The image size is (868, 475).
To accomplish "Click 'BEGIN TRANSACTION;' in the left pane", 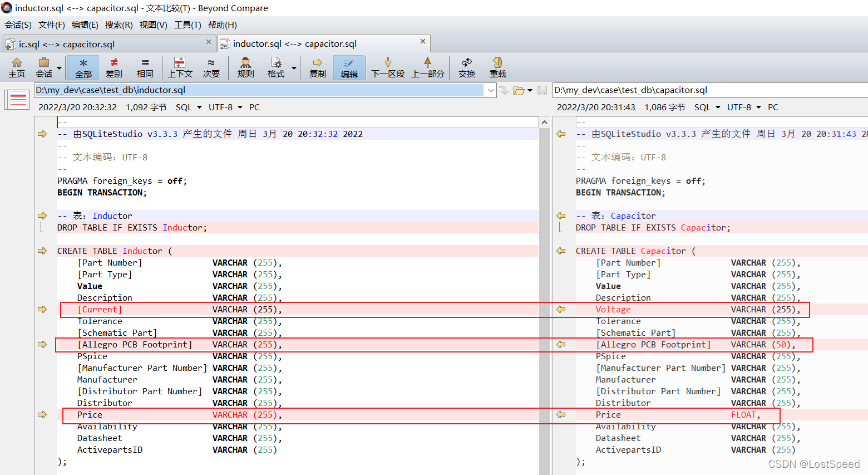I will click(x=102, y=192).
